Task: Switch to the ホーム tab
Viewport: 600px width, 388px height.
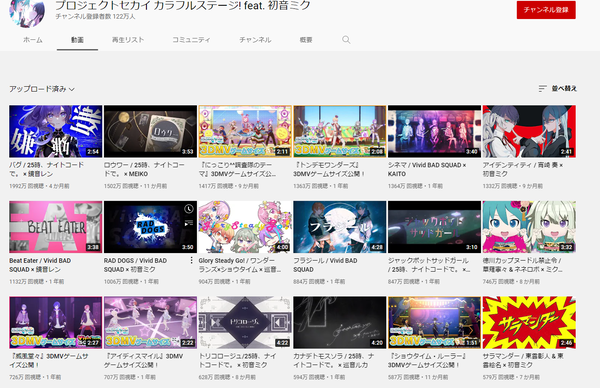Action: 33,40
